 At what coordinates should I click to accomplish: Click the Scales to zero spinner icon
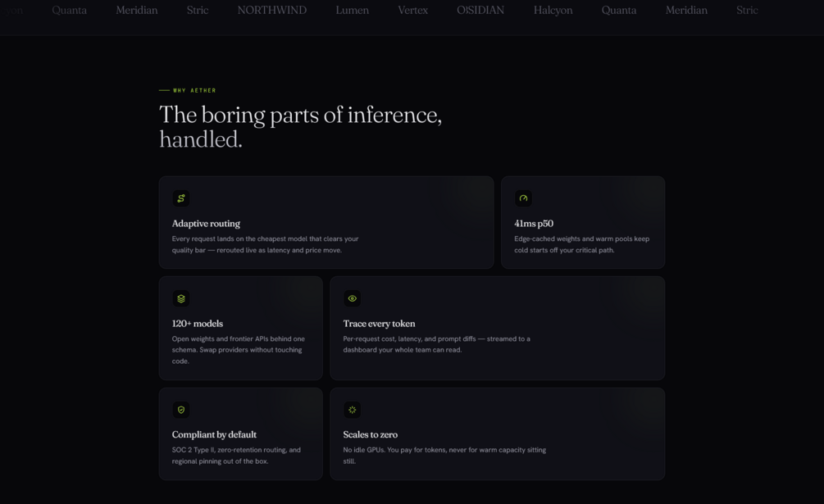[352, 410]
